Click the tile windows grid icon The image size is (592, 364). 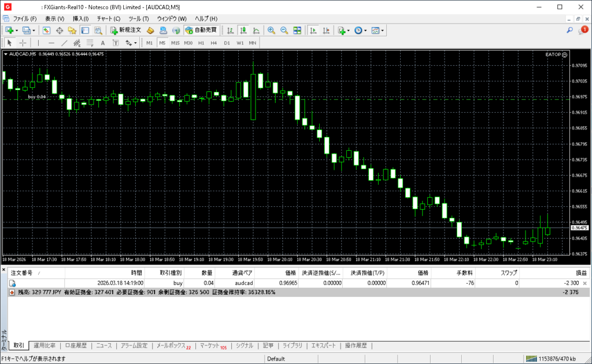[297, 30]
